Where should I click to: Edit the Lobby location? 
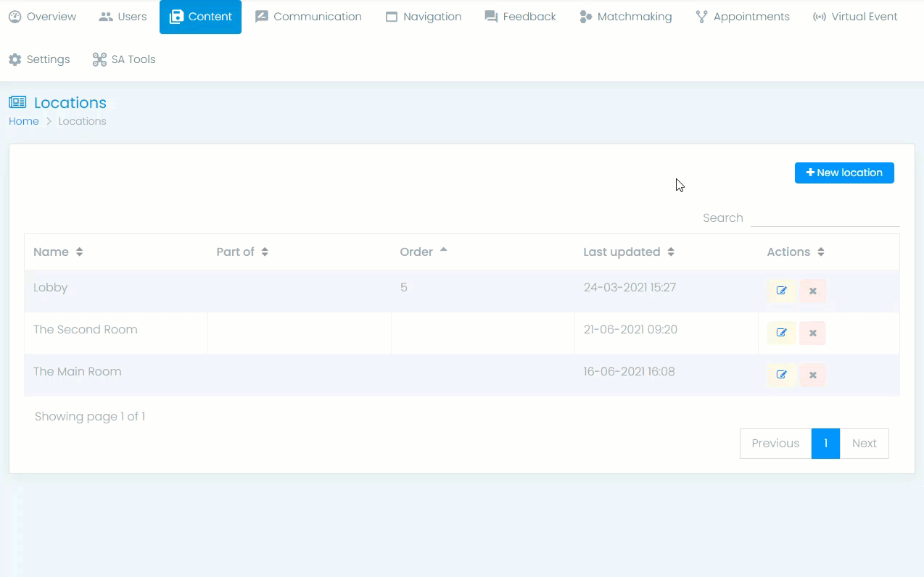782,291
